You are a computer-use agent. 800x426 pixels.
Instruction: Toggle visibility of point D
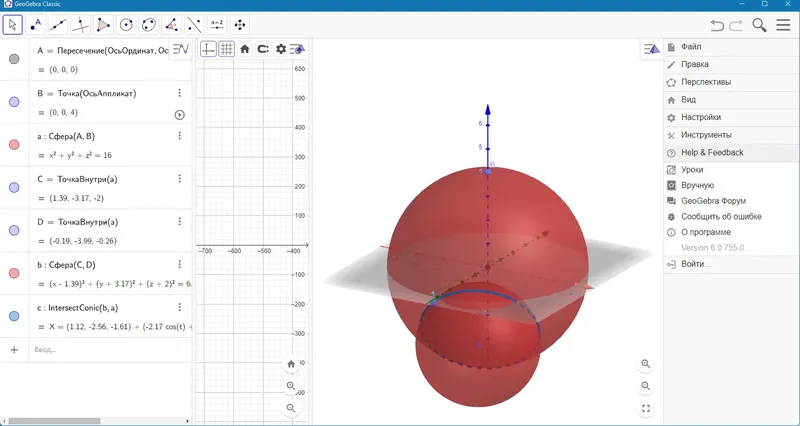[14, 231]
